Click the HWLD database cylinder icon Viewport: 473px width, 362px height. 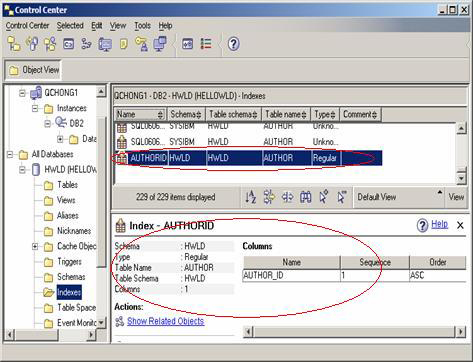[x=36, y=170]
